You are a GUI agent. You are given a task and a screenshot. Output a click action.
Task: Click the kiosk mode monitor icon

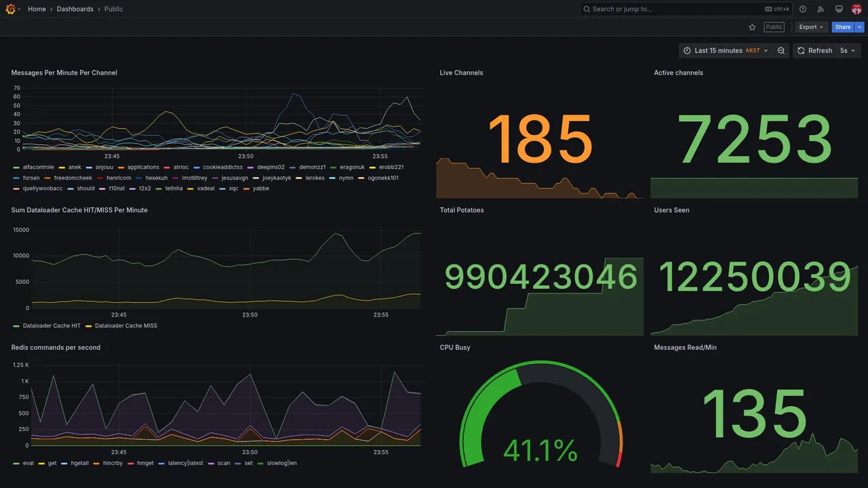839,9
